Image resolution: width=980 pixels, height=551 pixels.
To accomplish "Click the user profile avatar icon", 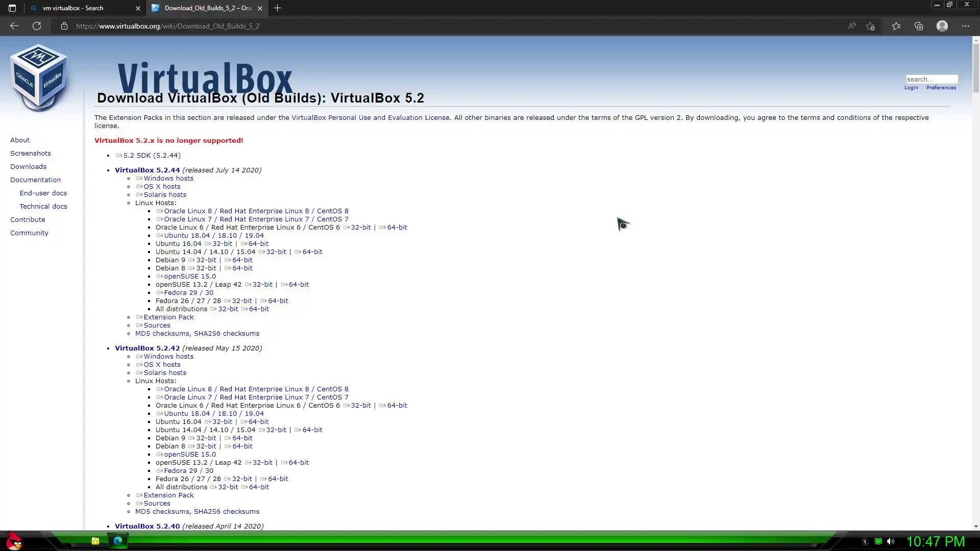I will click(942, 26).
